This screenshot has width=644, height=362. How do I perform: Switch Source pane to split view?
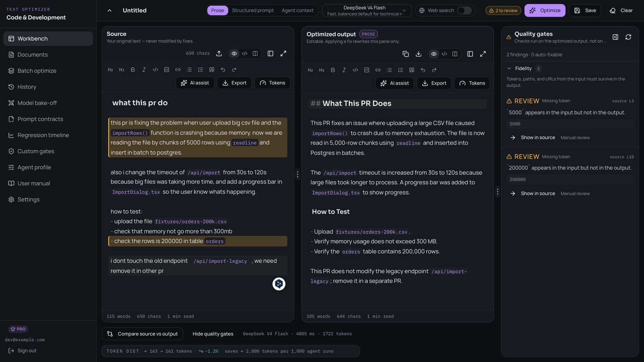[255, 54]
